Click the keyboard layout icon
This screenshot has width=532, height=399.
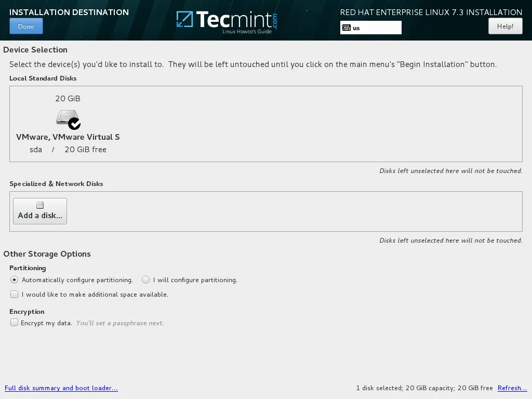point(347,28)
